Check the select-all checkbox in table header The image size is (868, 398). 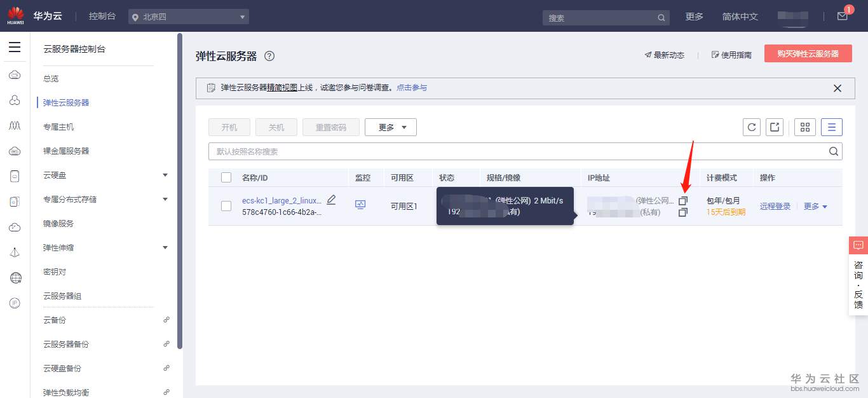pyautogui.click(x=226, y=177)
